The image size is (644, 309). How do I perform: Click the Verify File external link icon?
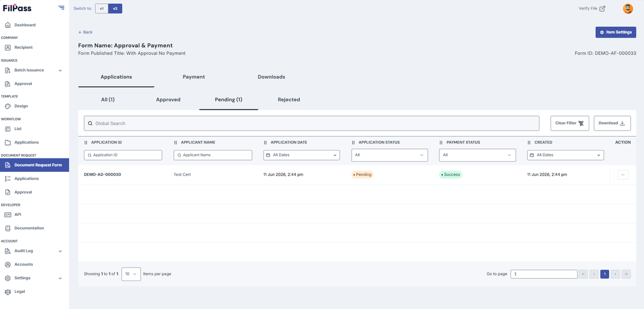point(602,9)
